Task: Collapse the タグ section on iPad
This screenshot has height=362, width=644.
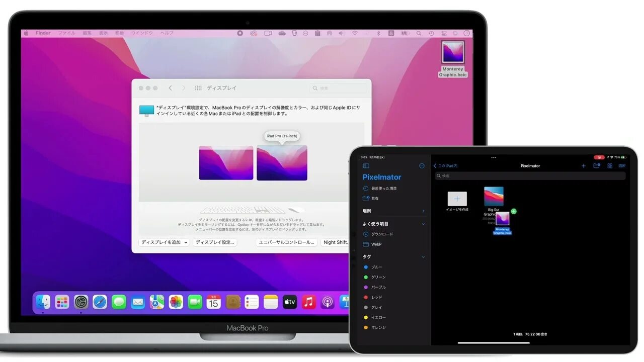Action: point(423,256)
